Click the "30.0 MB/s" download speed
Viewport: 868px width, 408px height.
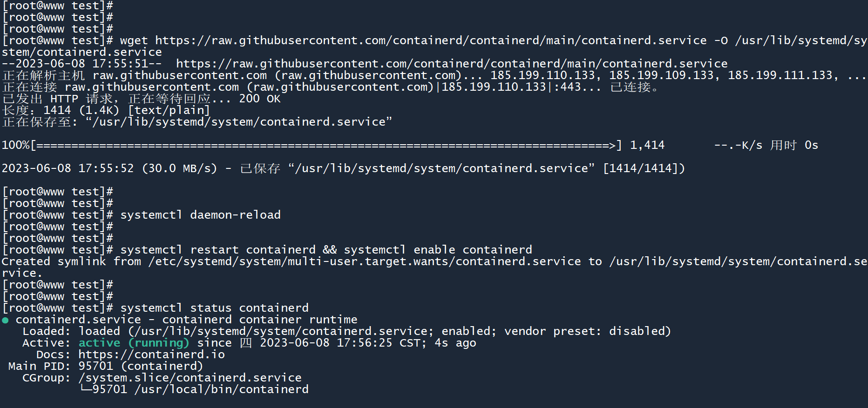(x=179, y=168)
